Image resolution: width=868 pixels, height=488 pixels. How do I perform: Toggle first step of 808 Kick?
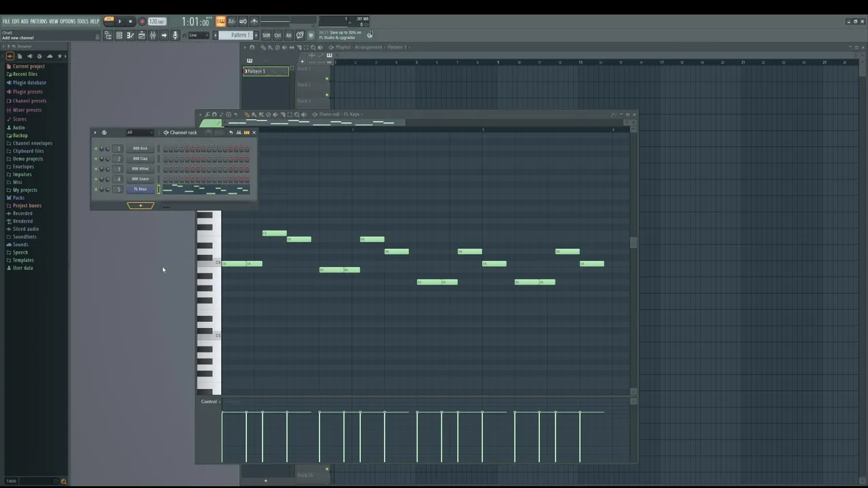[165, 148]
